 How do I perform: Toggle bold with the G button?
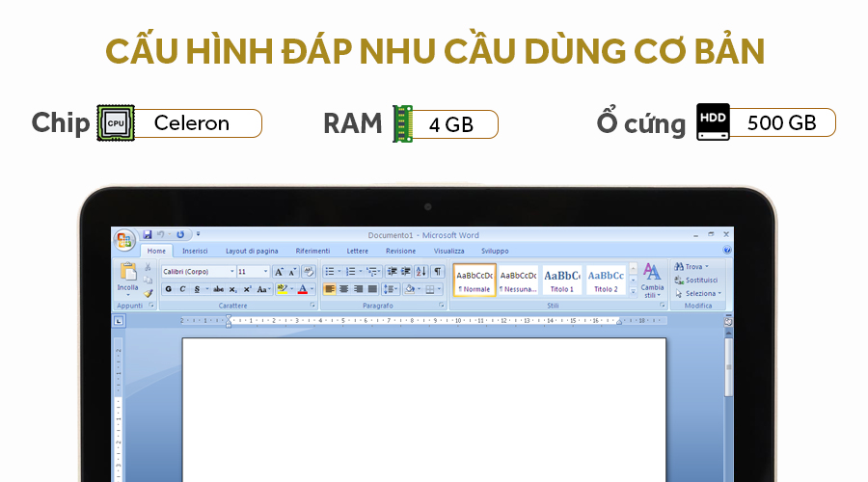coord(168,289)
